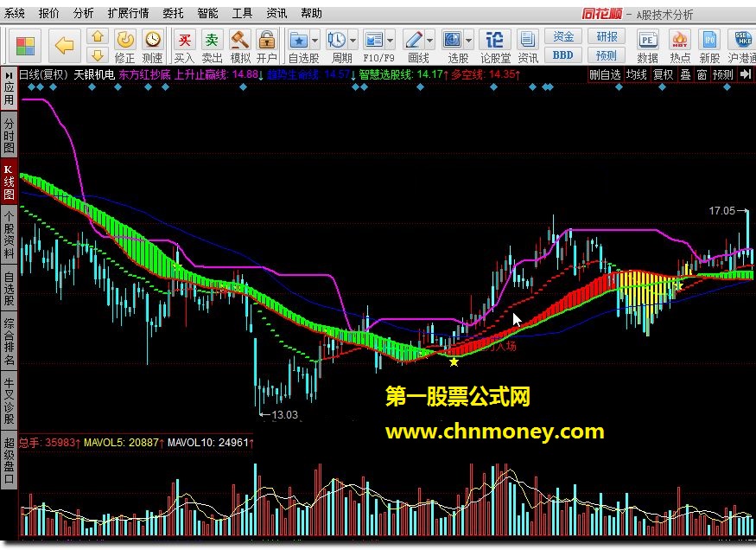Expand the 画线 dropdown arrow
Screen dimensions: 756x550
pyautogui.click(x=429, y=41)
